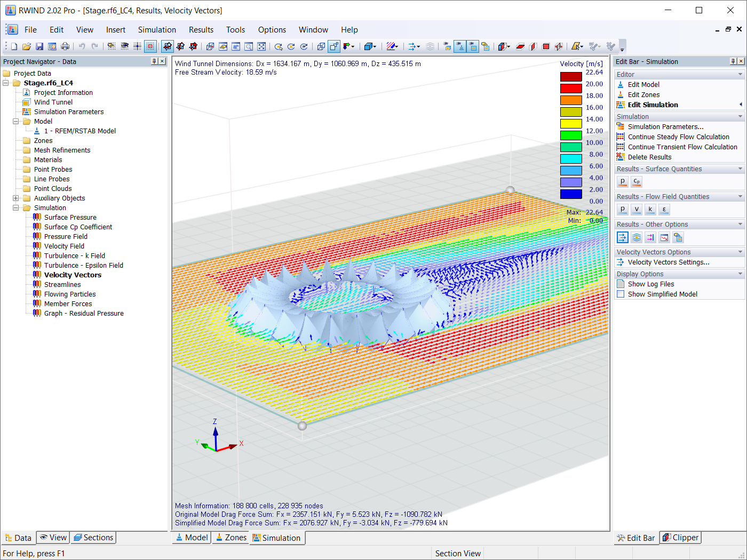Display the epsilon turbulence field (ε icon)
This screenshot has height=560, width=747.
pyautogui.click(x=664, y=209)
